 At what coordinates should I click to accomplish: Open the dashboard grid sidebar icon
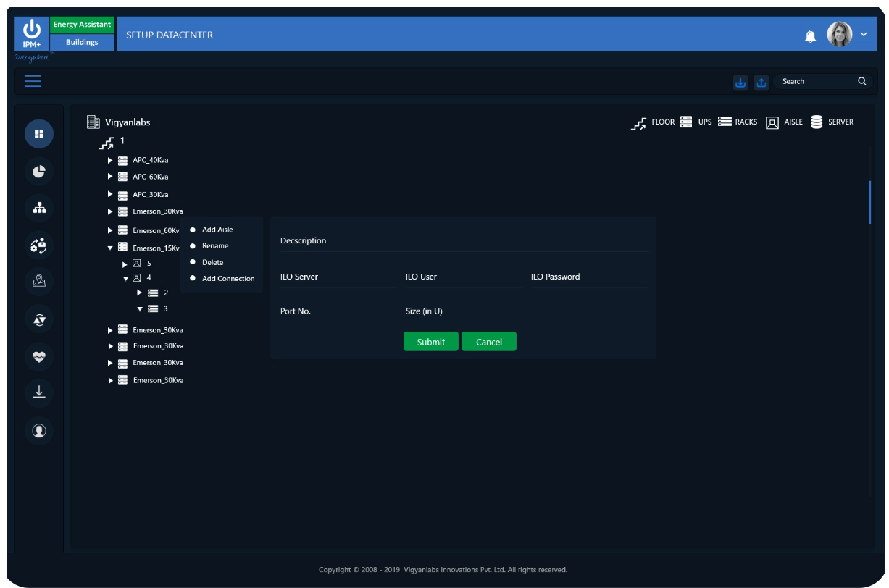click(x=39, y=134)
